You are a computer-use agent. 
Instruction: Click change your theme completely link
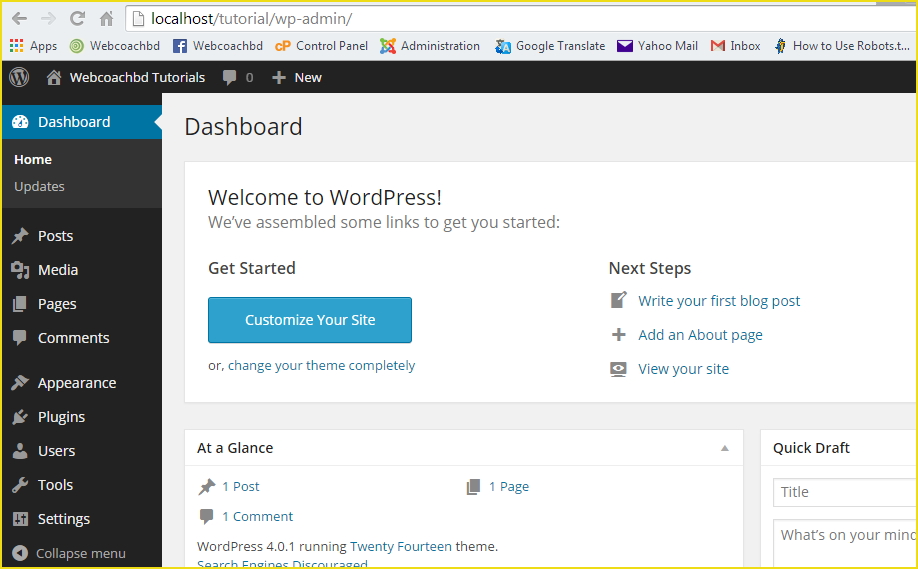click(x=321, y=365)
